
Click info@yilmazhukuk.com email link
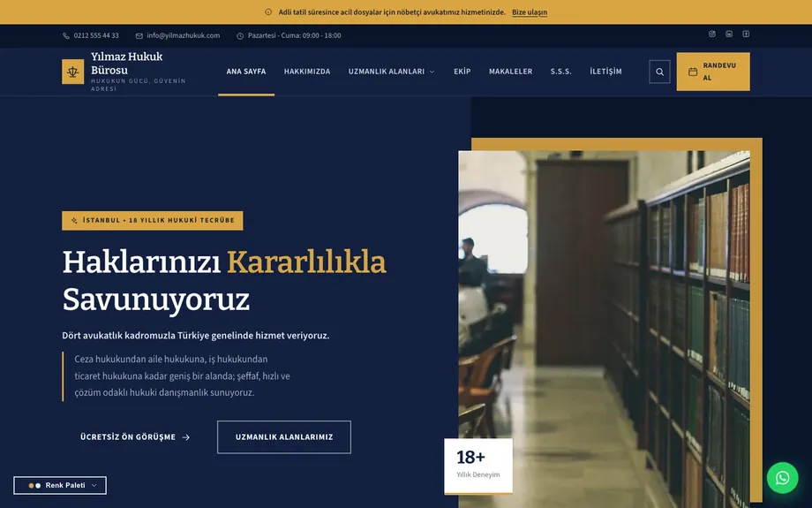click(184, 35)
